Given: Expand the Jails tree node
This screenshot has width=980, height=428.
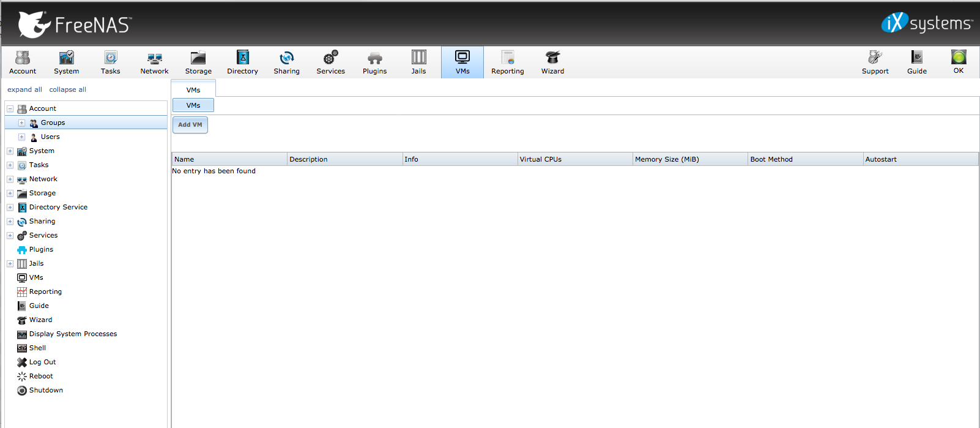Looking at the screenshot, I should coord(10,264).
